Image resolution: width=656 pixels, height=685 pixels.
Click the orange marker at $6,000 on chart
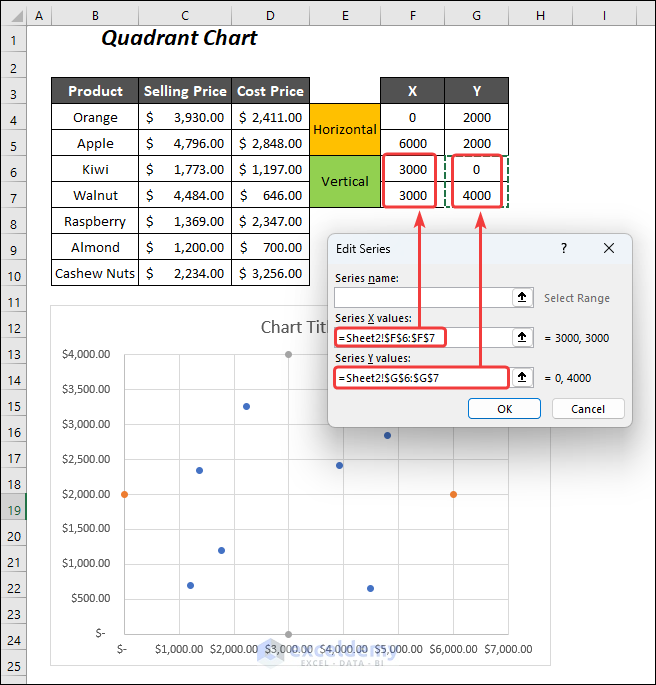[453, 495]
